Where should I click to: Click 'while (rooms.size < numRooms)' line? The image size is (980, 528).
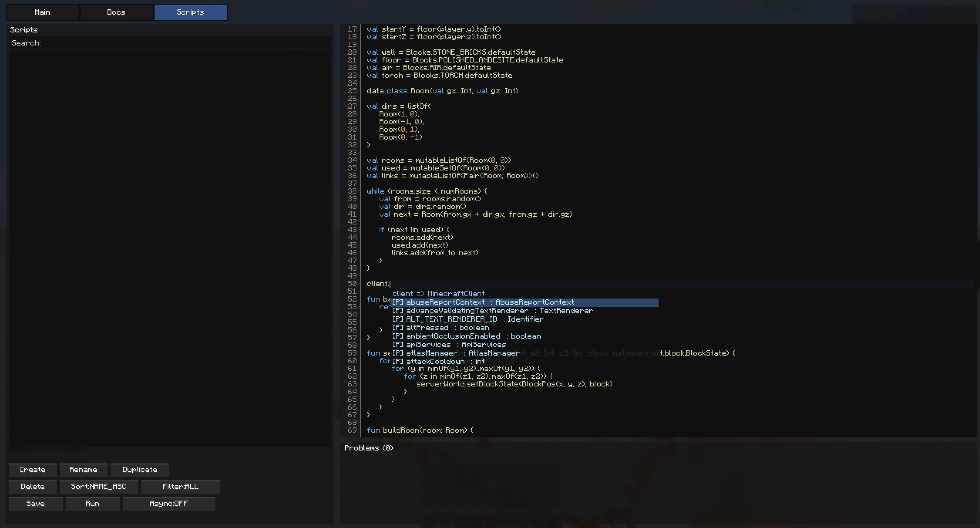click(x=427, y=191)
